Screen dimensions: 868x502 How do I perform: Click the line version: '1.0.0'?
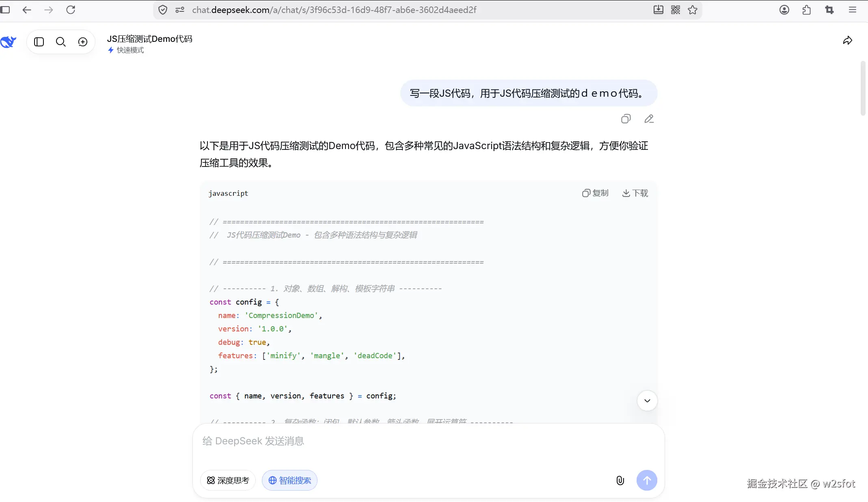[x=255, y=329]
